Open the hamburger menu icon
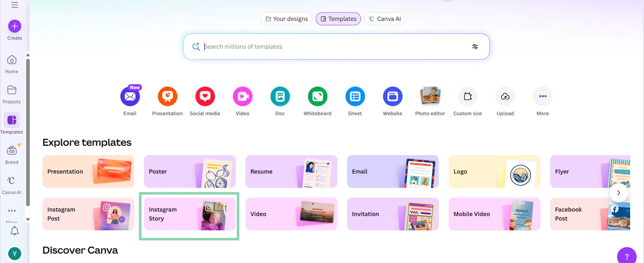The width and height of the screenshot is (644, 263). click(x=15, y=5)
